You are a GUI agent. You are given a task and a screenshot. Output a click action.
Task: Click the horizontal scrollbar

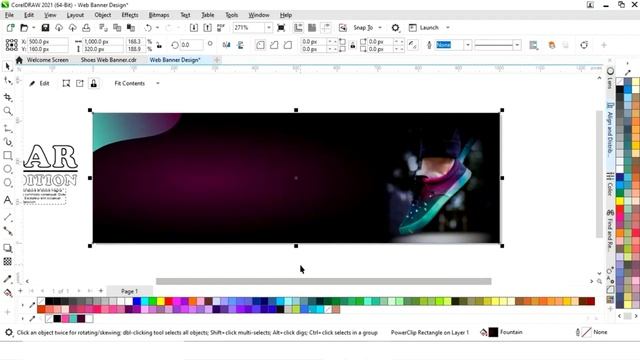(324, 281)
